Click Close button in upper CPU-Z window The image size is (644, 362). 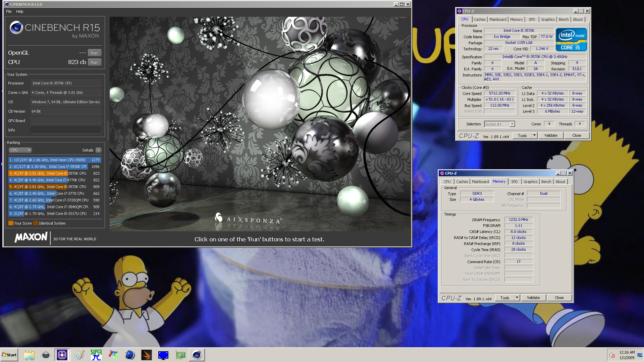click(x=577, y=135)
